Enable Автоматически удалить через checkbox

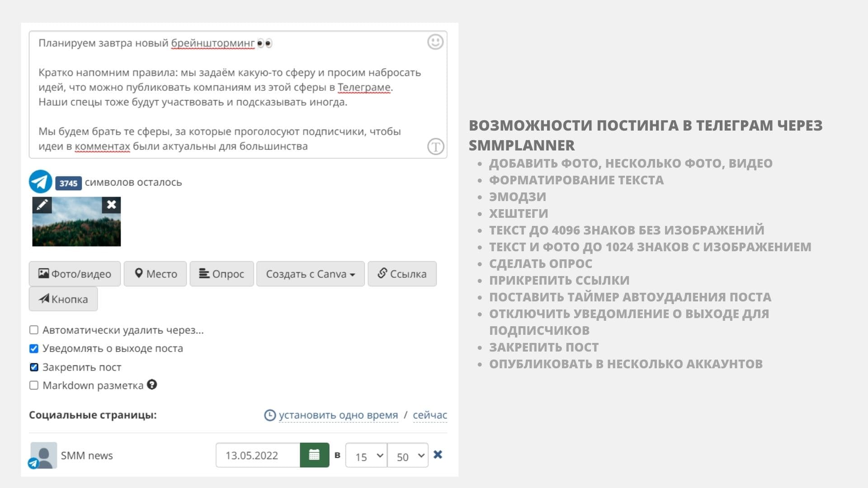click(34, 330)
